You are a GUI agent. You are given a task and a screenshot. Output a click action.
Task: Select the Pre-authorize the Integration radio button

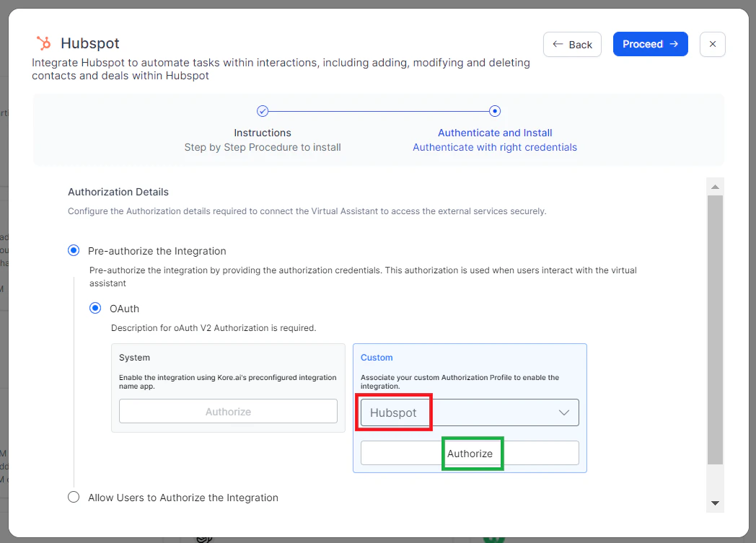(73, 250)
